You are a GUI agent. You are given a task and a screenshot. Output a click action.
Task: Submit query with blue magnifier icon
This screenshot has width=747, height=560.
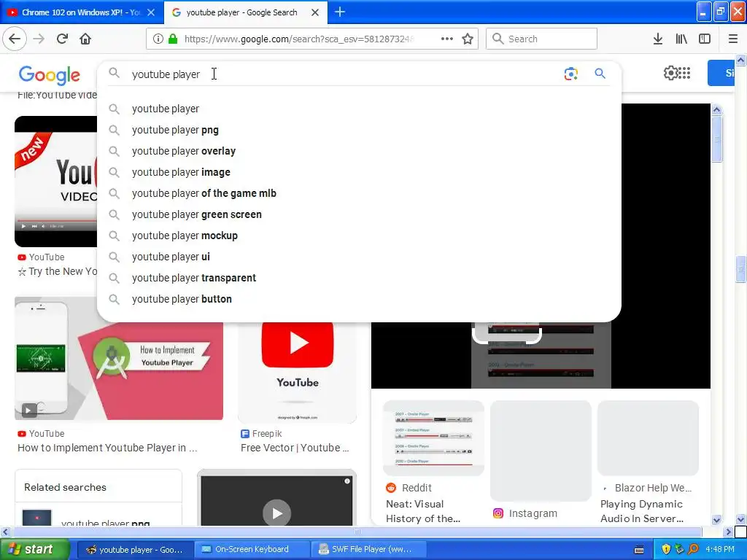(x=600, y=74)
